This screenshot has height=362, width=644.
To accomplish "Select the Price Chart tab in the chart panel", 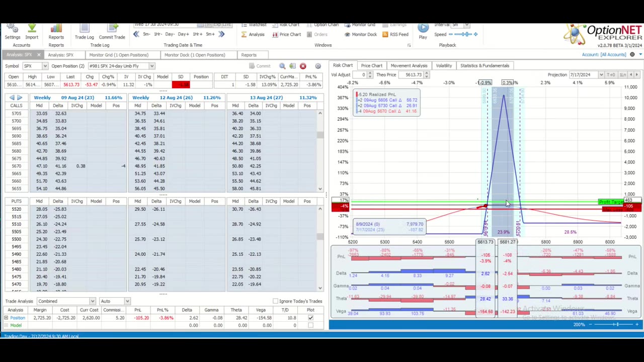I will coord(371,65).
